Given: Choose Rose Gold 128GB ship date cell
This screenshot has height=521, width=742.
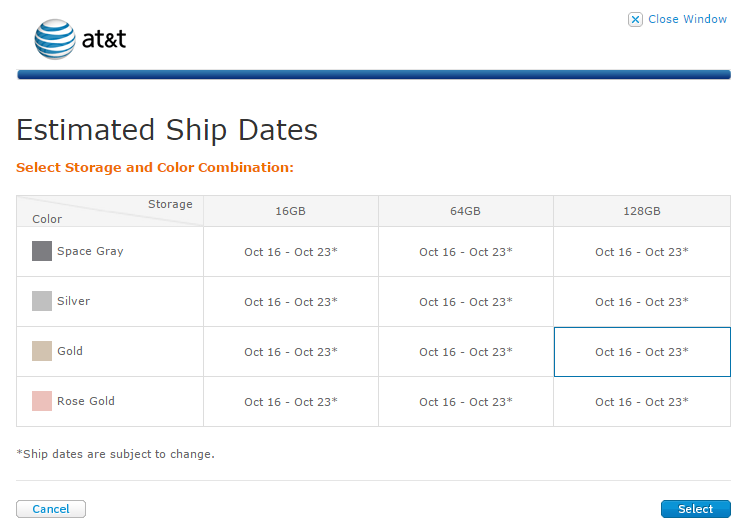Looking at the screenshot, I should click(x=642, y=402).
